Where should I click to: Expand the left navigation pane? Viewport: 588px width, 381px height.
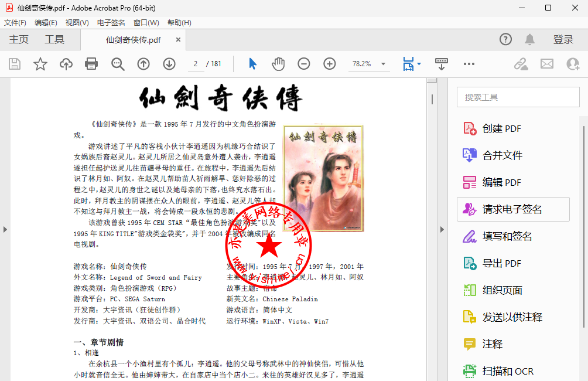pos(5,229)
